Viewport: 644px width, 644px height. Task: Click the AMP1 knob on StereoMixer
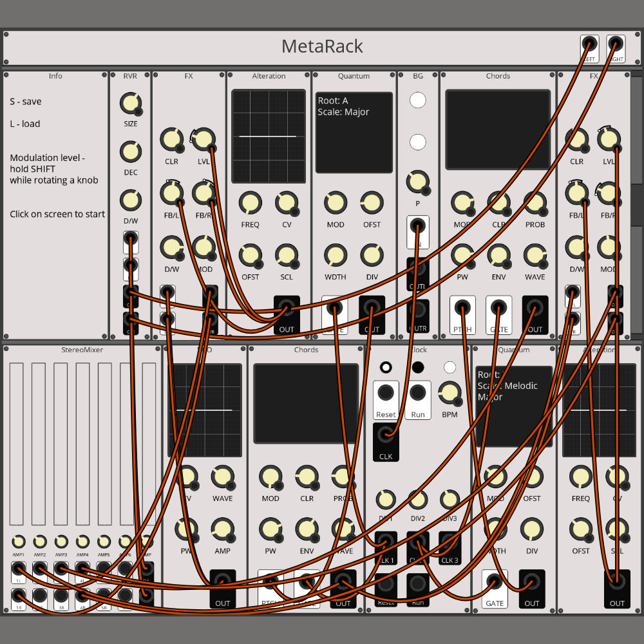[18, 542]
